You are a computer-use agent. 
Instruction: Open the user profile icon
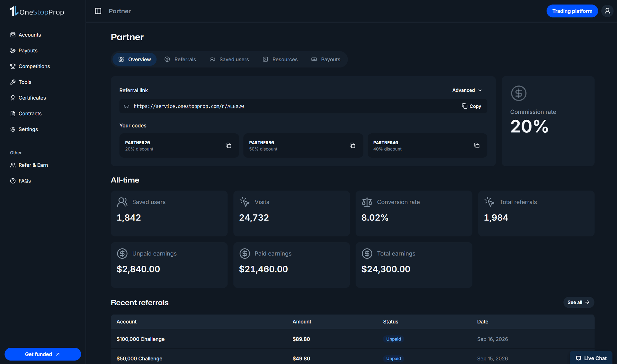tap(607, 11)
